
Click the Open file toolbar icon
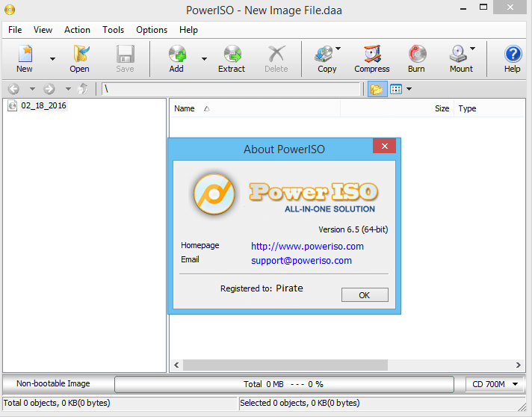(x=80, y=54)
